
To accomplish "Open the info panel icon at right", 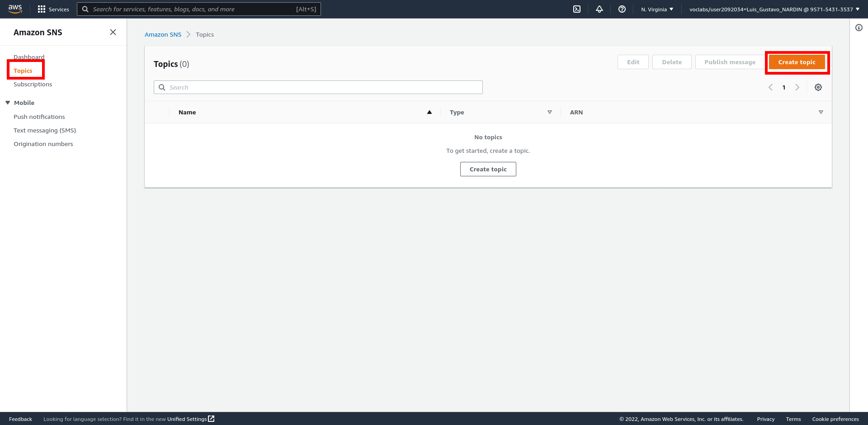I will (859, 28).
